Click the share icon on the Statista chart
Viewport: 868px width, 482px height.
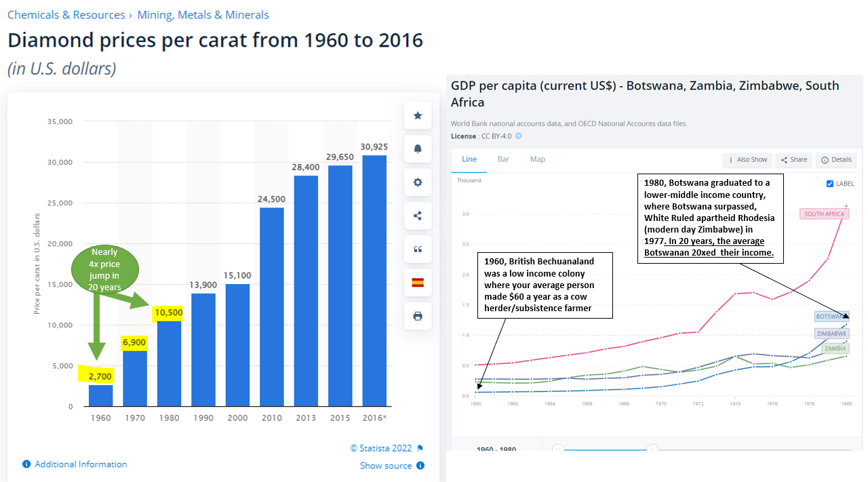(x=417, y=216)
